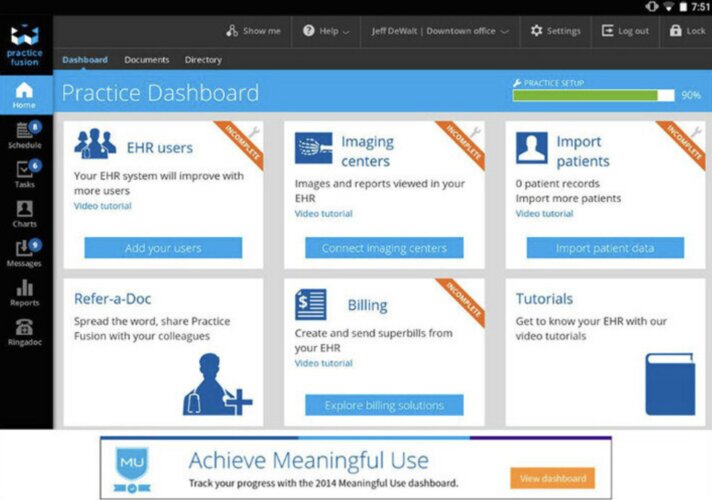
Task: Click the MU shield badge icon
Action: (x=132, y=470)
